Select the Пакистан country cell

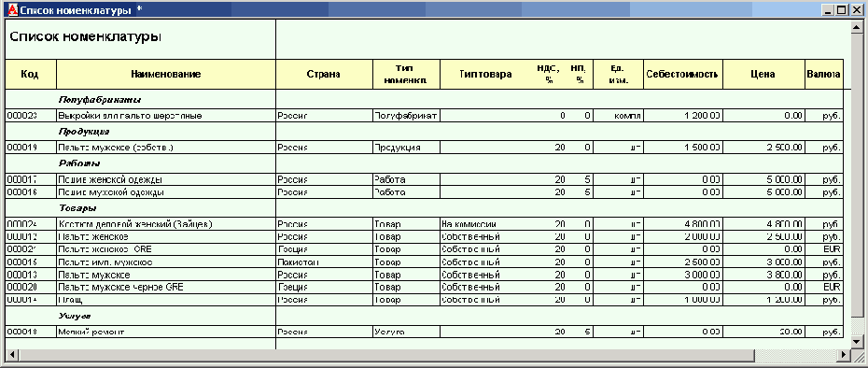(324, 262)
